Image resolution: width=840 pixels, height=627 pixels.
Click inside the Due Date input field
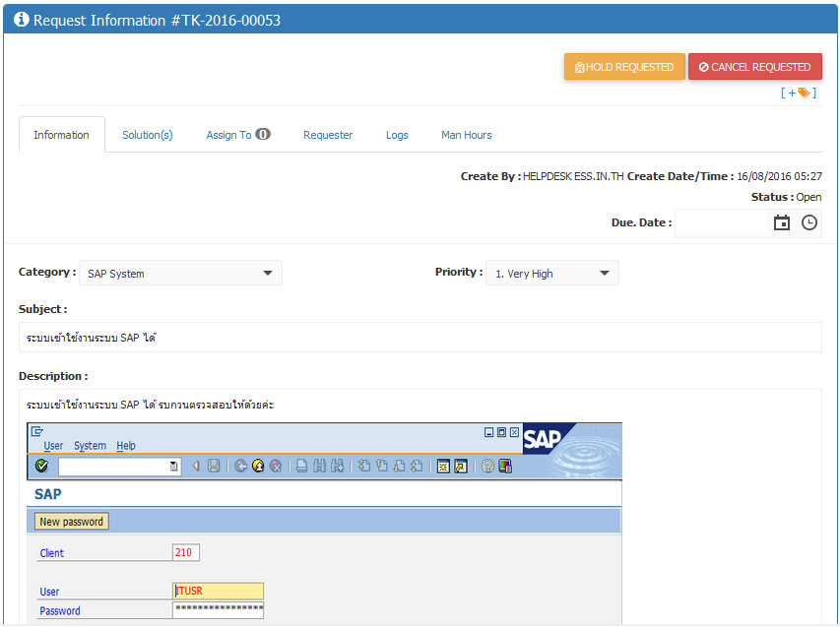722,222
